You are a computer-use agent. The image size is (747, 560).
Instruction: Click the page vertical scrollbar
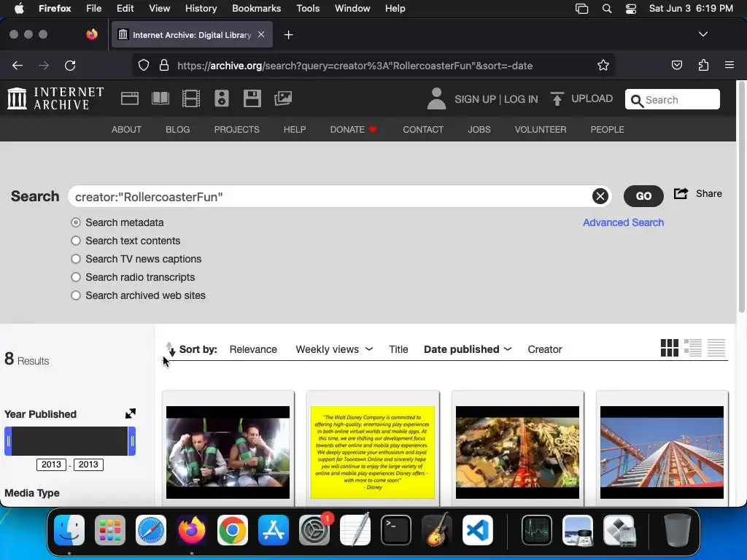tap(741, 198)
